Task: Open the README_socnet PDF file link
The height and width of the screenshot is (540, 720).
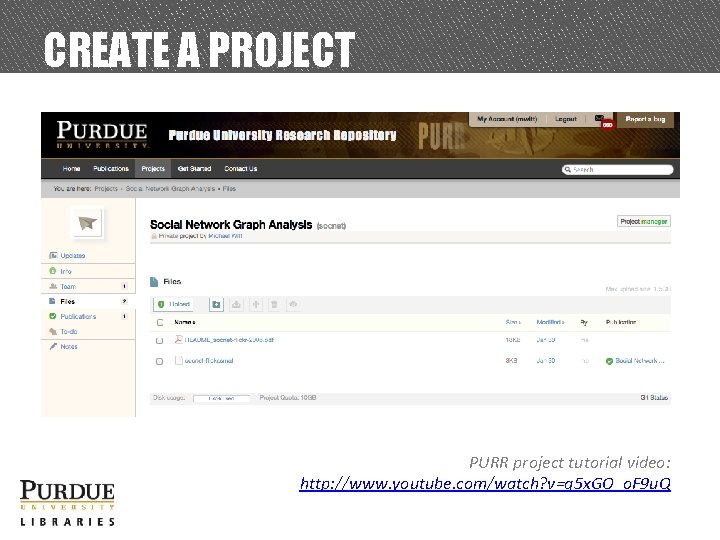Action: click(229, 340)
